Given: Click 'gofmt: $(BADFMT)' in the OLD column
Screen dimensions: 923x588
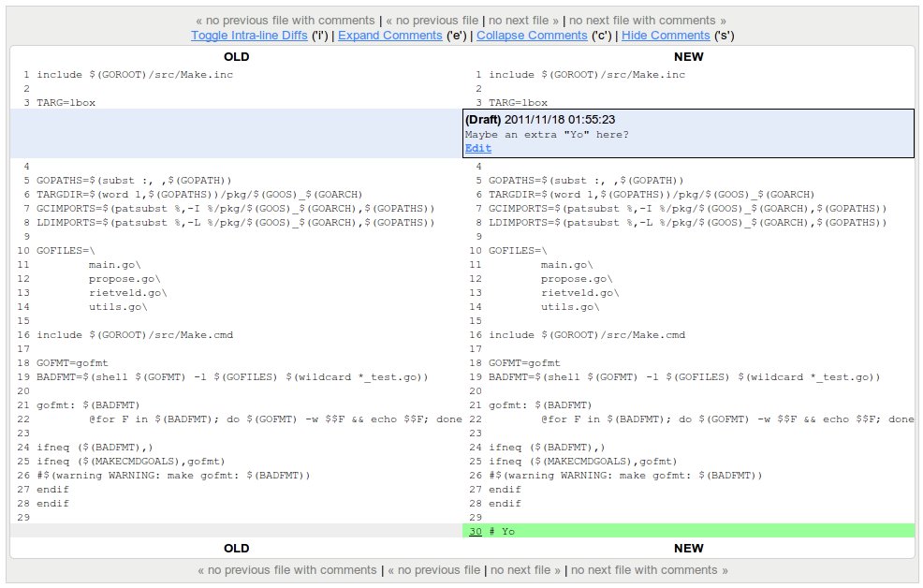Looking at the screenshot, I should coord(88,406).
